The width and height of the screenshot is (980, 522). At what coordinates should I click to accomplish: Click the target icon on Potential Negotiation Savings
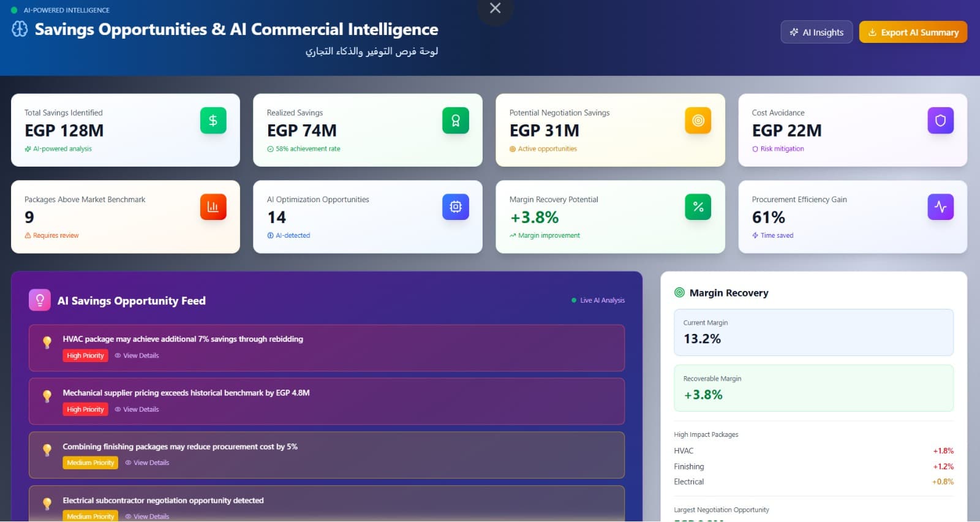(x=698, y=121)
